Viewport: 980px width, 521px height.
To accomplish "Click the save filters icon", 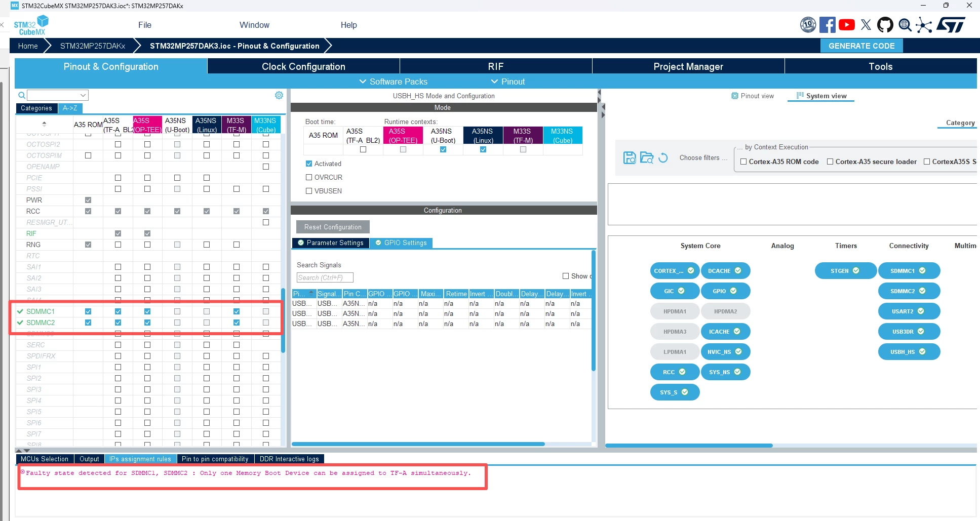I will coord(630,158).
